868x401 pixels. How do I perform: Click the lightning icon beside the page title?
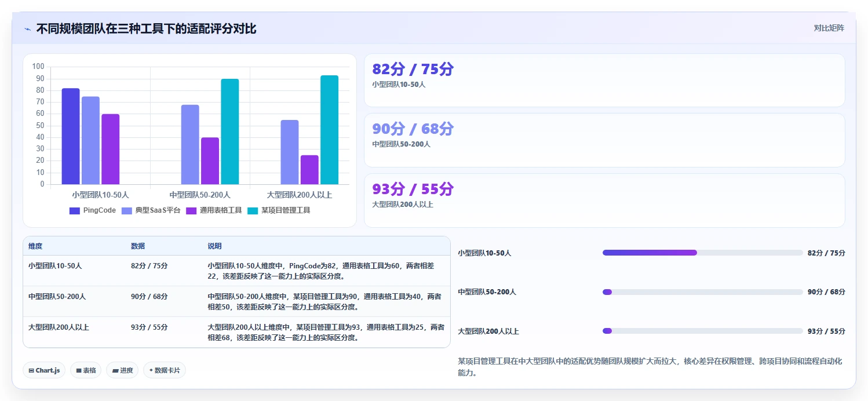point(27,29)
